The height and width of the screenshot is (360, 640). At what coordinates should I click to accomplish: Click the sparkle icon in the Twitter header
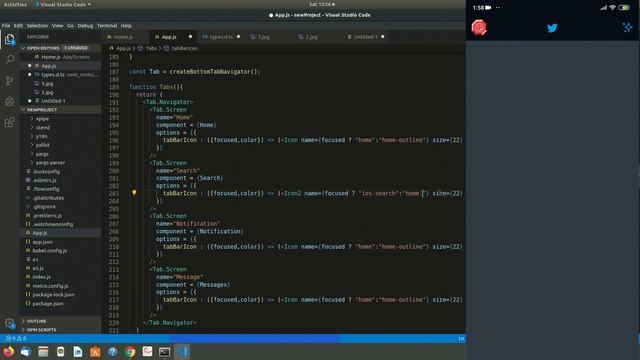point(627,27)
